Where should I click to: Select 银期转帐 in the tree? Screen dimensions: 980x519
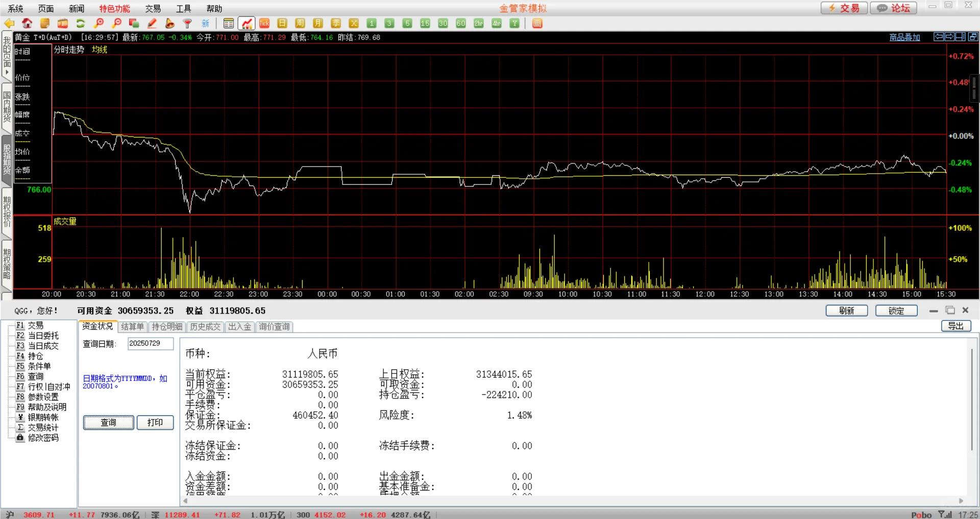(x=37, y=417)
